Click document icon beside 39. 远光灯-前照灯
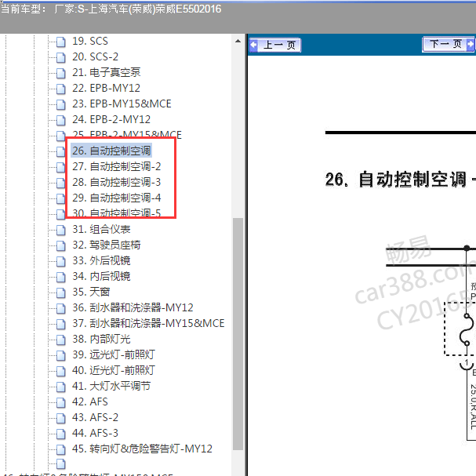Viewport: 476px width, 476px height. click(61, 356)
